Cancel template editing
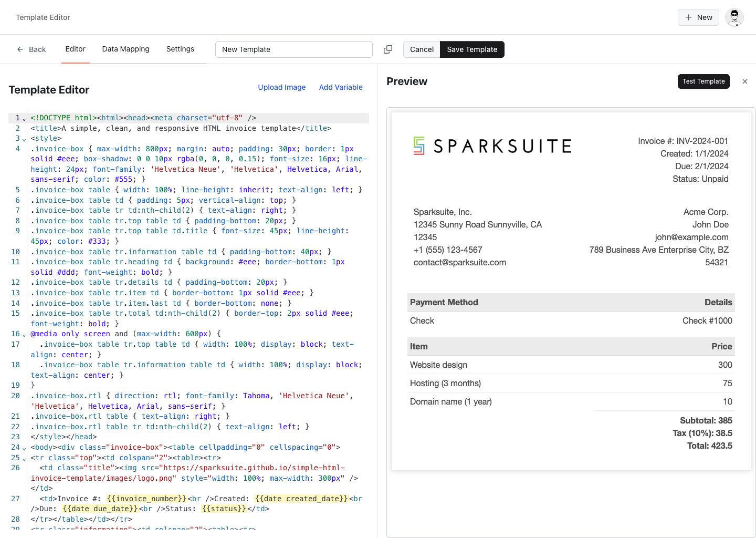The image size is (756, 538). coord(422,49)
